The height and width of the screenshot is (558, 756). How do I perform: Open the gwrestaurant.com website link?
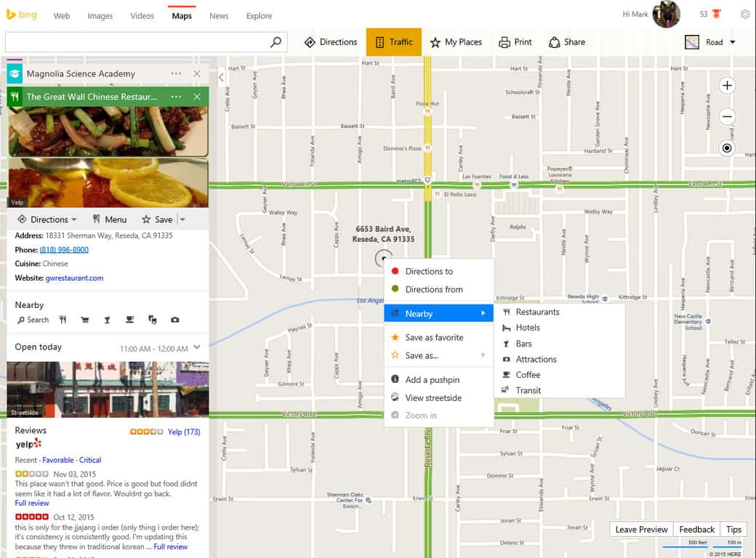[x=74, y=278]
